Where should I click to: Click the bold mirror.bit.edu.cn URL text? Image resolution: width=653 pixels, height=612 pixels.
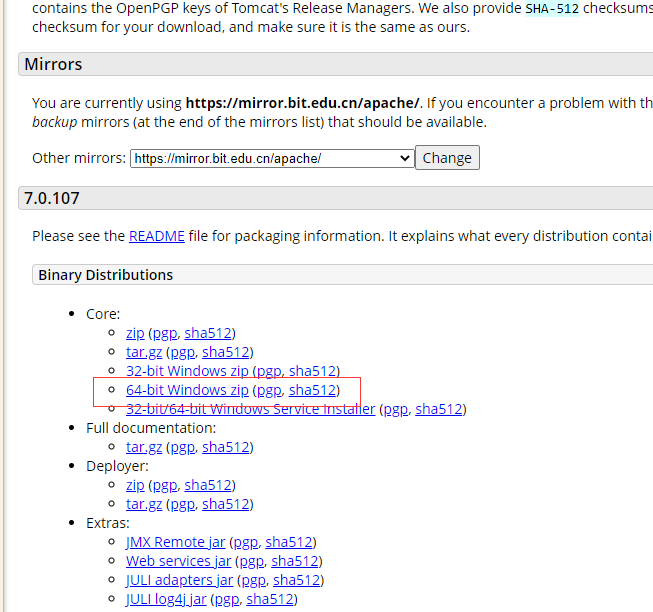click(x=302, y=103)
